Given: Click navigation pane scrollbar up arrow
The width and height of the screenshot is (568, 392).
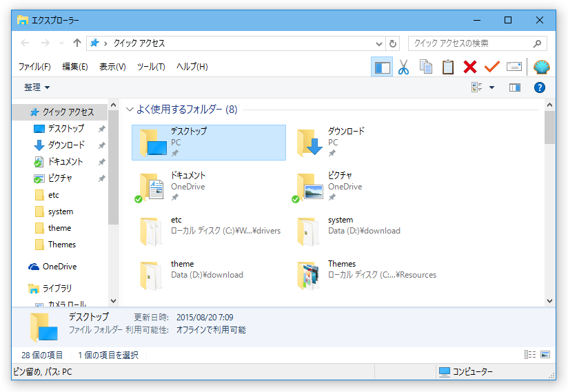Looking at the screenshot, I should (x=113, y=105).
